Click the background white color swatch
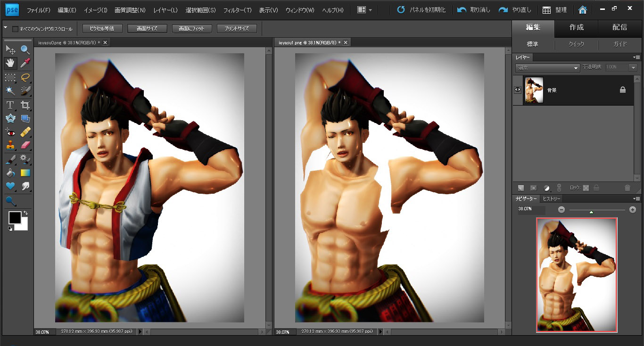The height and width of the screenshot is (346, 644). click(x=24, y=227)
